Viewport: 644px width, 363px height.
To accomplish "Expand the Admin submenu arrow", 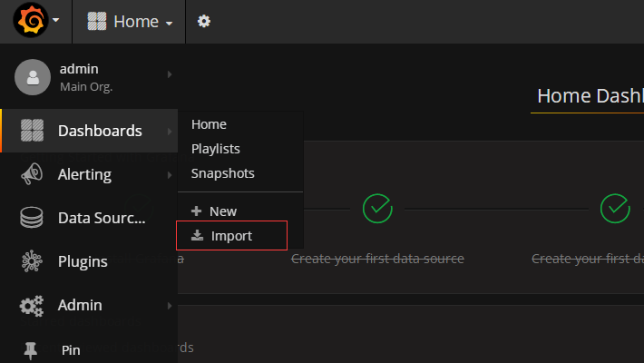I will 170,306.
